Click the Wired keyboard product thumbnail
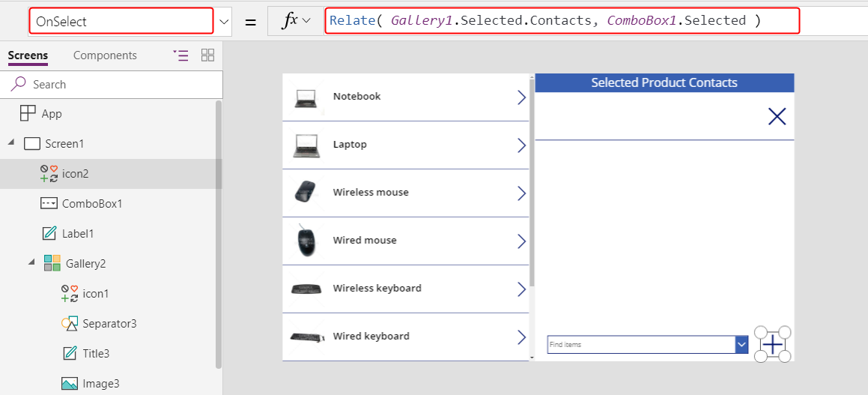This screenshot has height=395, width=868. [x=307, y=337]
